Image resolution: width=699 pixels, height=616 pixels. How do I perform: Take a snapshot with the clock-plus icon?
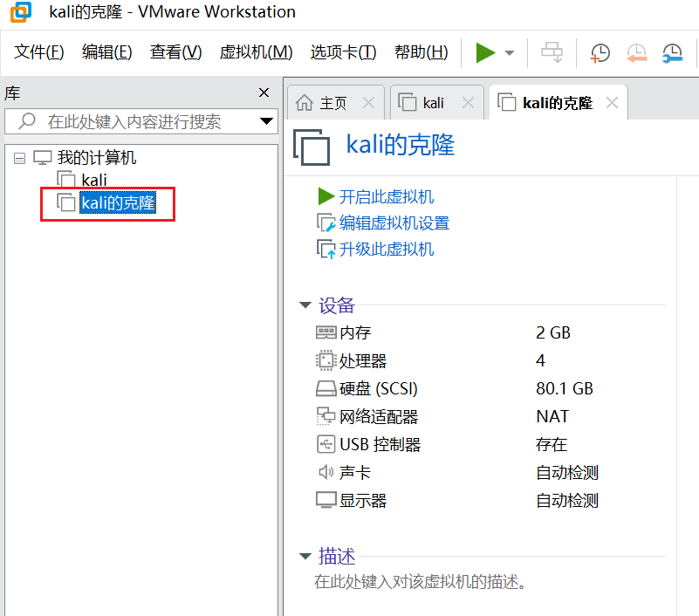(600, 53)
